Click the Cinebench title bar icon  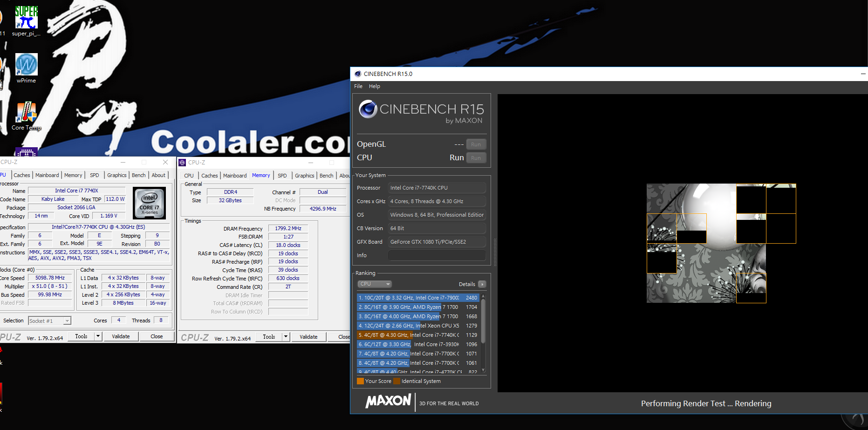click(358, 74)
